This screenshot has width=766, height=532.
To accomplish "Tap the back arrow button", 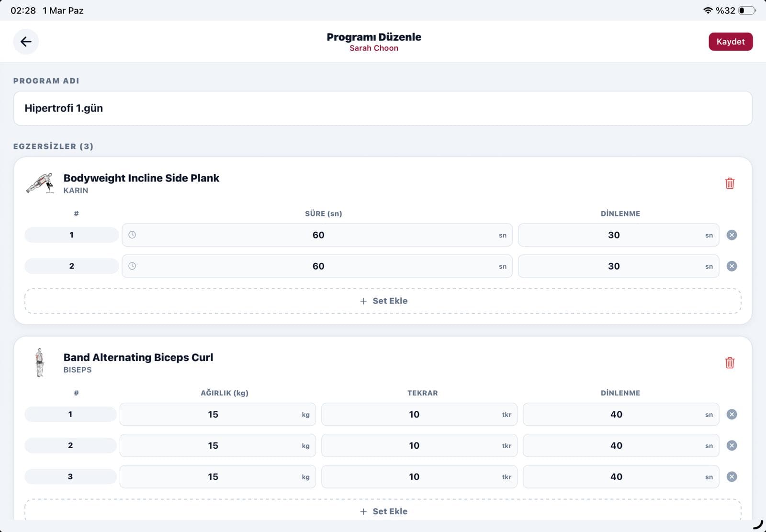I will 26,42.
